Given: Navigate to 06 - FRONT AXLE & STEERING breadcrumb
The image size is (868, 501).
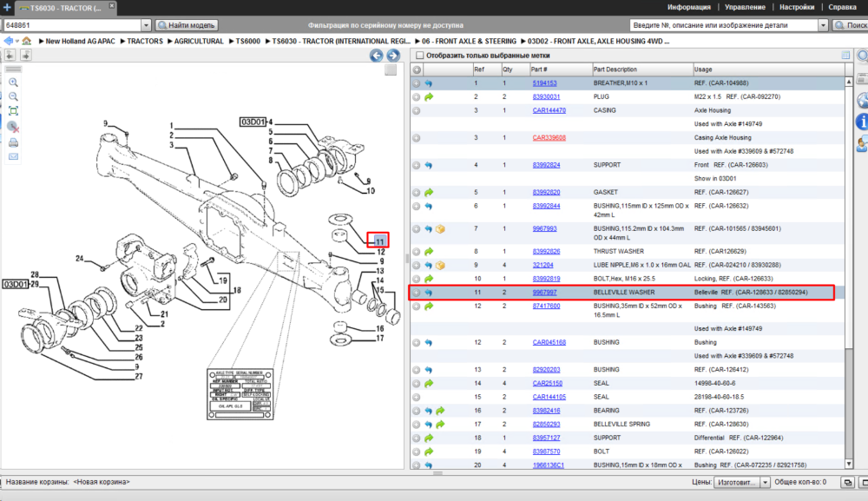Looking at the screenshot, I should click(469, 42).
